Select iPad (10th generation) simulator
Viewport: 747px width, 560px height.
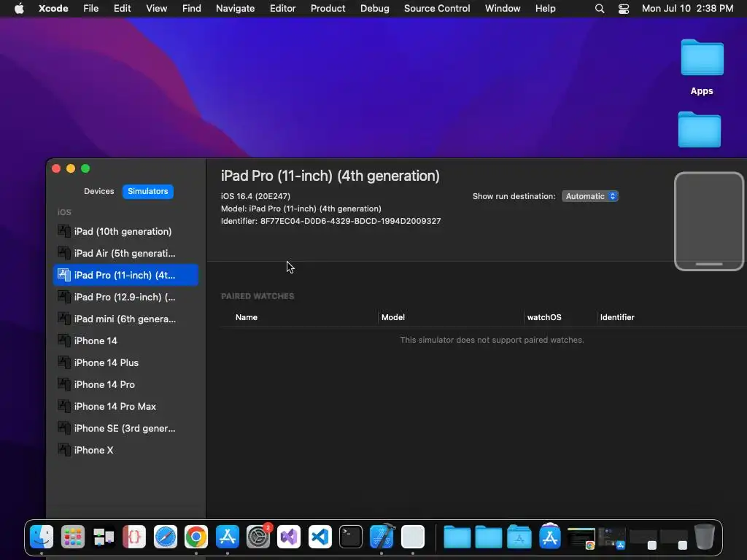[x=125, y=231]
